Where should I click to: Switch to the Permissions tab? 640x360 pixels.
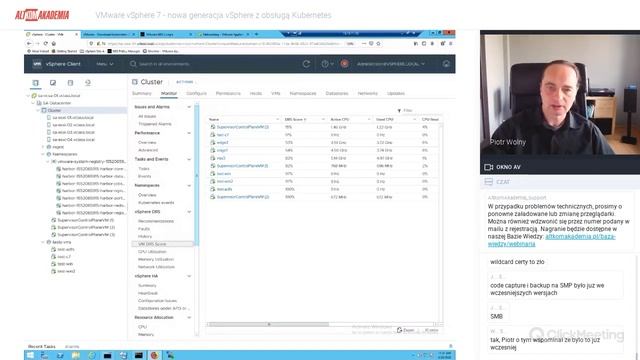(x=228, y=93)
